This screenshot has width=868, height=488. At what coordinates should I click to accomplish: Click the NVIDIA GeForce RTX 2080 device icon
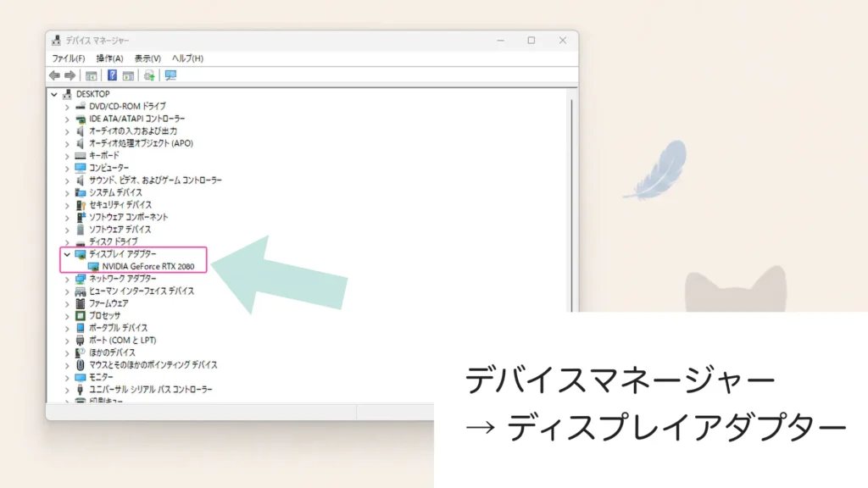pos(93,267)
